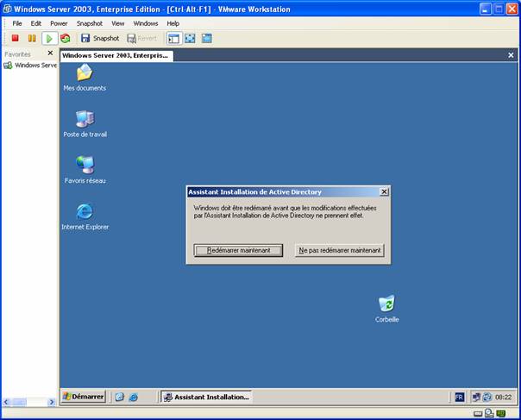Select the Mes documents desktop icon
The width and height of the screenshot is (521, 420).
[x=85, y=77]
